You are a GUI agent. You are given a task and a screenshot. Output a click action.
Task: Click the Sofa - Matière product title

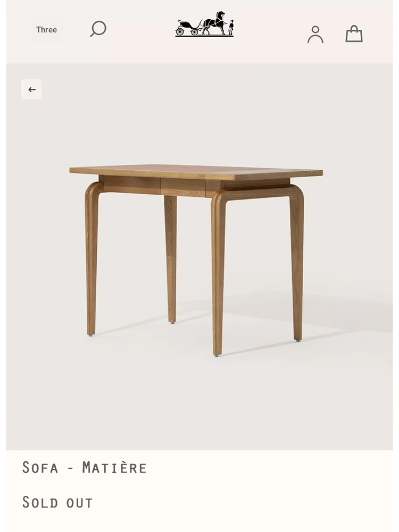pyautogui.click(x=85, y=468)
